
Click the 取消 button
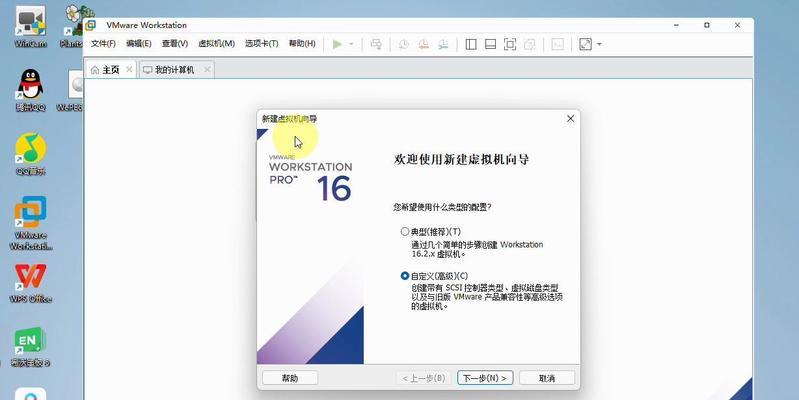(547, 378)
